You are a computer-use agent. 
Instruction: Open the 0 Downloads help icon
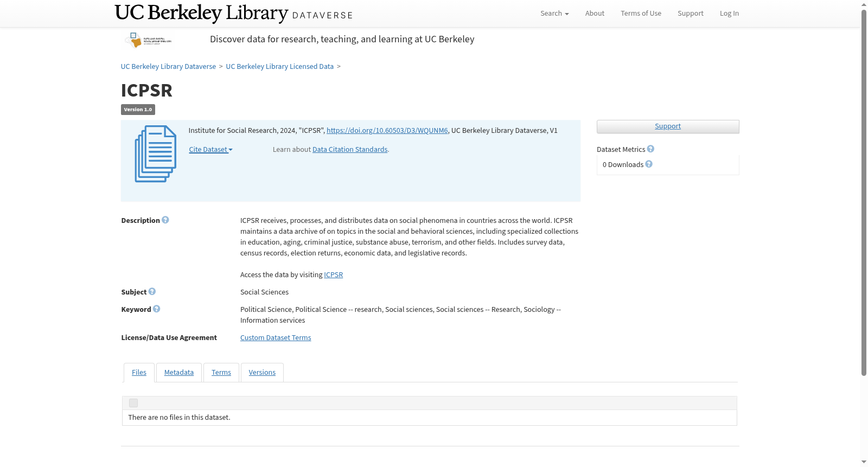point(649,164)
